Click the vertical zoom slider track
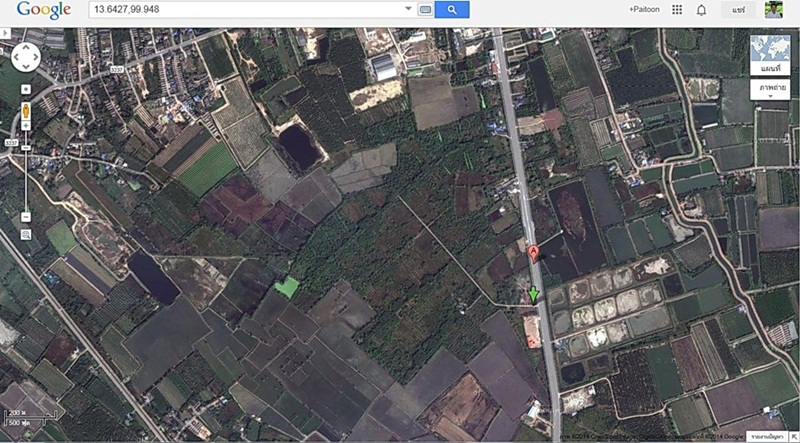Viewport: 800px width, 443px height. pyautogui.click(x=25, y=180)
